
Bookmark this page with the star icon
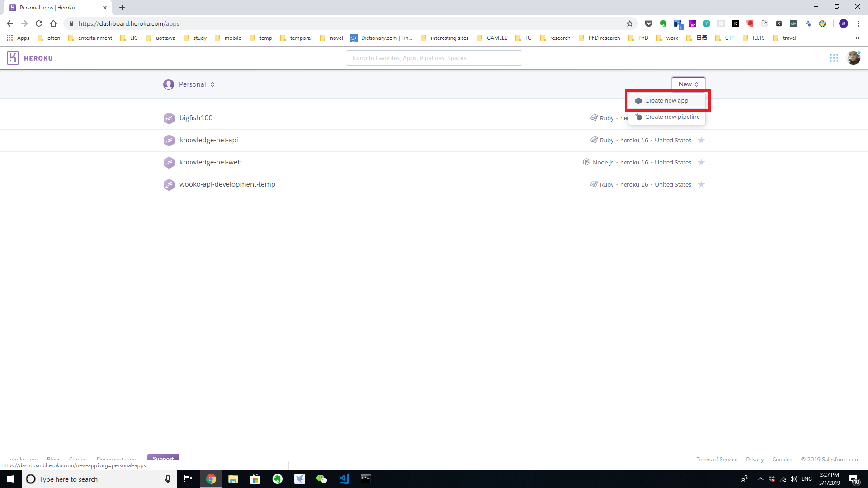click(629, 23)
